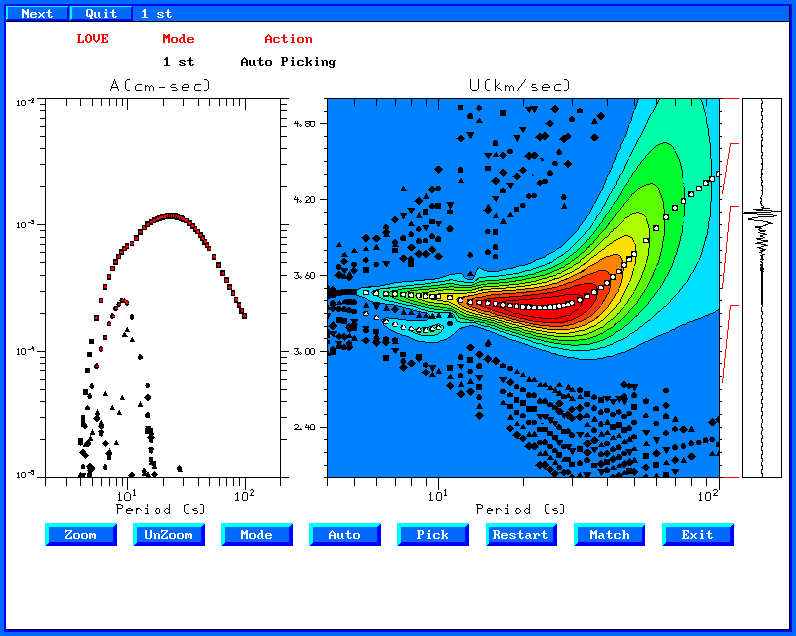Screen dimensions: 796x636
Task: Click the Next button at top
Action: pyautogui.click(x=37, y=14)
